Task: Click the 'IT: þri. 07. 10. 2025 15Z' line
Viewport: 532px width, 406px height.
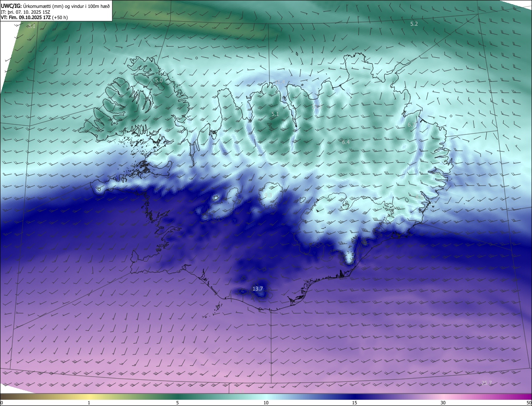Action: point(25,12)
